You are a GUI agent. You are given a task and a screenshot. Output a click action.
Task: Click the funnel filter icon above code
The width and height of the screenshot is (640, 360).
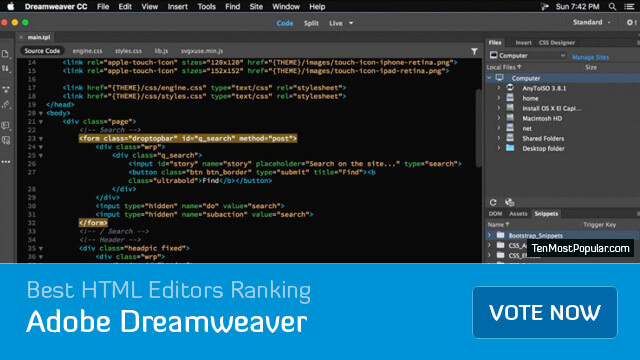(474, 51)
